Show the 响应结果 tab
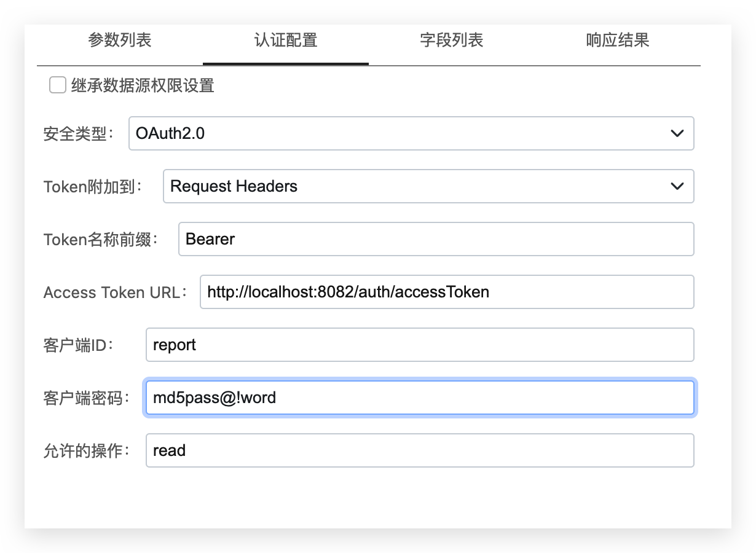This screenshot has width=756, height=553. coord(618,41)
